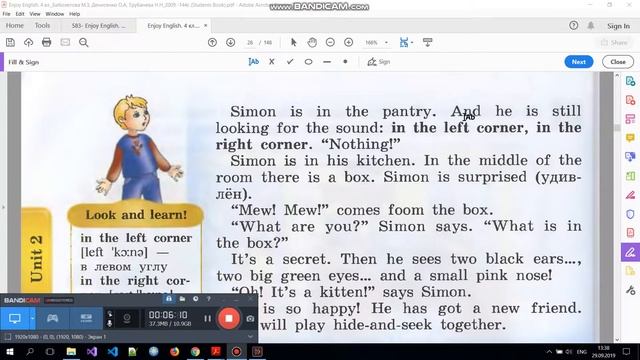Click the Save file icon
Image resolution: width=640 pixels, height=360 pixels.
point(10,42)
